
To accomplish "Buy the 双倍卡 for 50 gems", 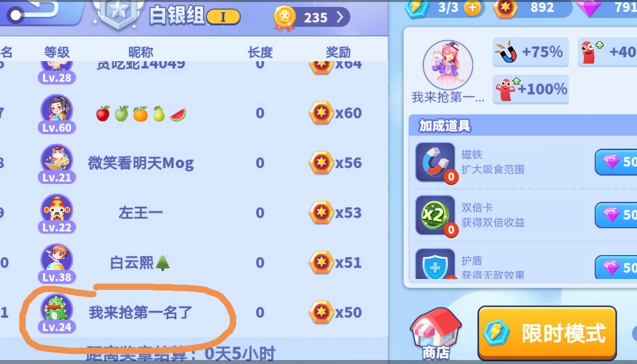I will pos(616,215).
